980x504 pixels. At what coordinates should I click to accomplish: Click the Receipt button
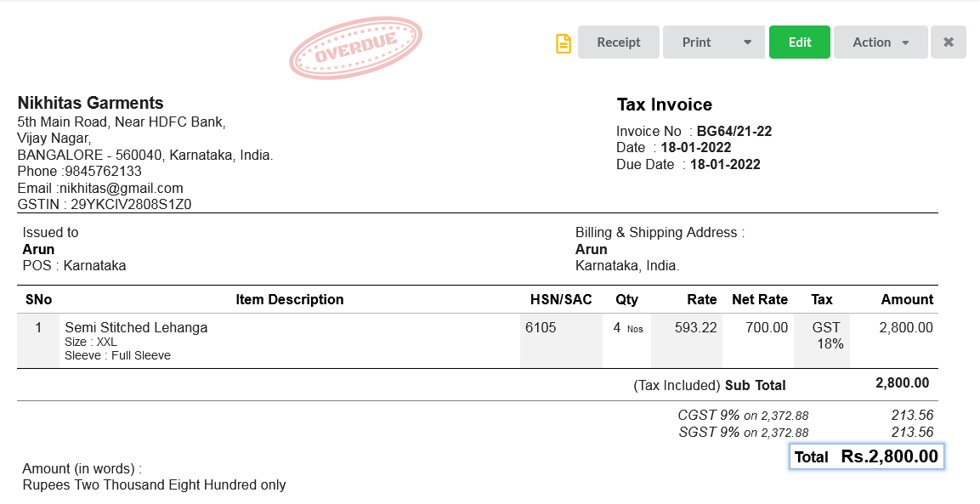(619, 42)
